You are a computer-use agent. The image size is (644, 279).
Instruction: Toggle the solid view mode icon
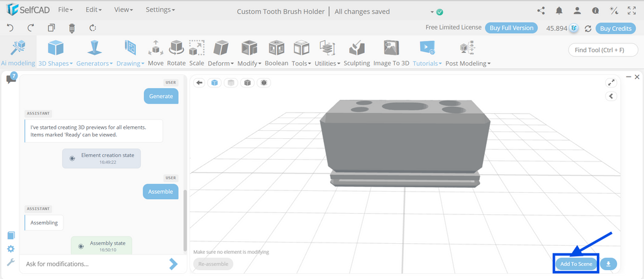tap(214, 83)
